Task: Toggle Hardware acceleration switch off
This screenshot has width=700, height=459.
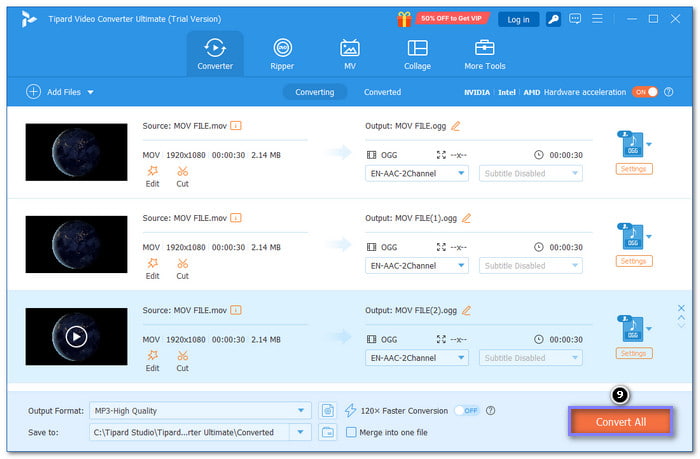Action: pyautogui.click(x=645, y=92)
